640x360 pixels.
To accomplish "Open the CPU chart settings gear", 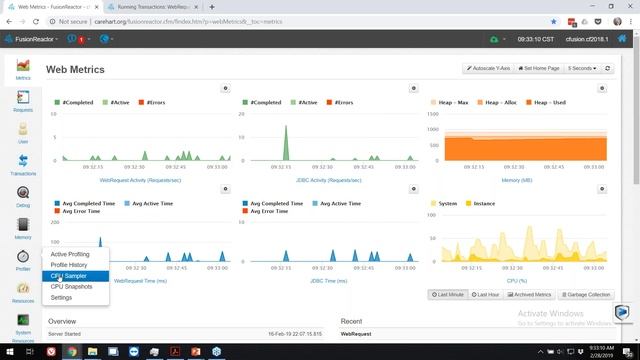I will point(602,189).
